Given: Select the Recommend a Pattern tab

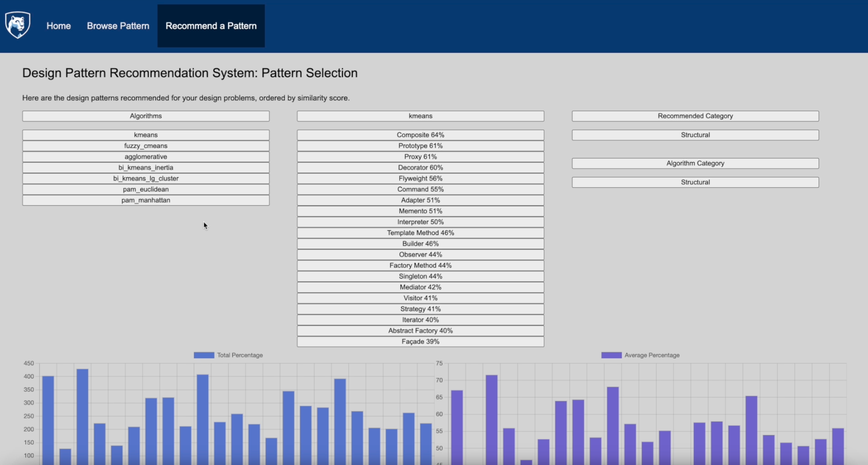Looking at the screenshot, I should 211,26.
